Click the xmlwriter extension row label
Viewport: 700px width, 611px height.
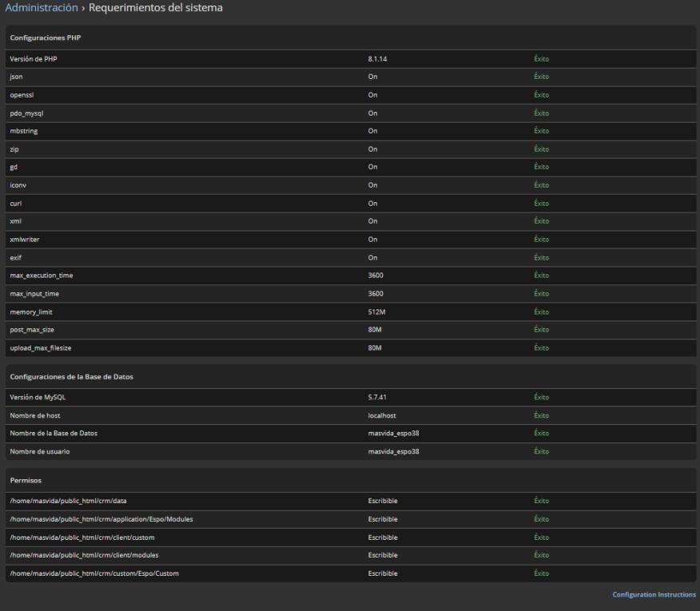24,239
